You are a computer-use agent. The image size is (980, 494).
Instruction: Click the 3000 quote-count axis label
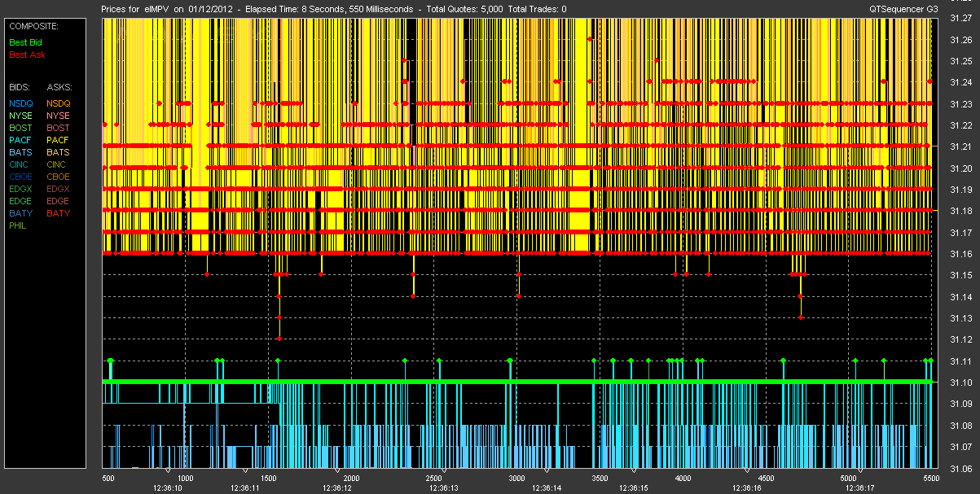(517, 479)
